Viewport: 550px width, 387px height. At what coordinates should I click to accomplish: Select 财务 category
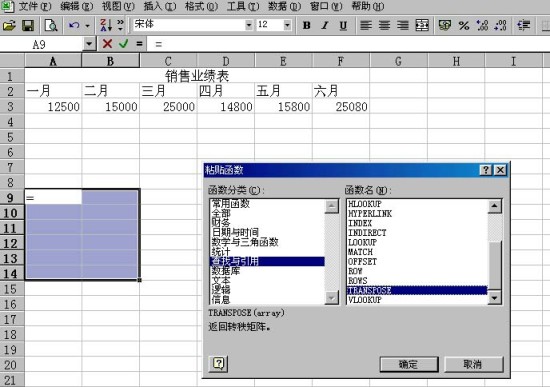221,222
